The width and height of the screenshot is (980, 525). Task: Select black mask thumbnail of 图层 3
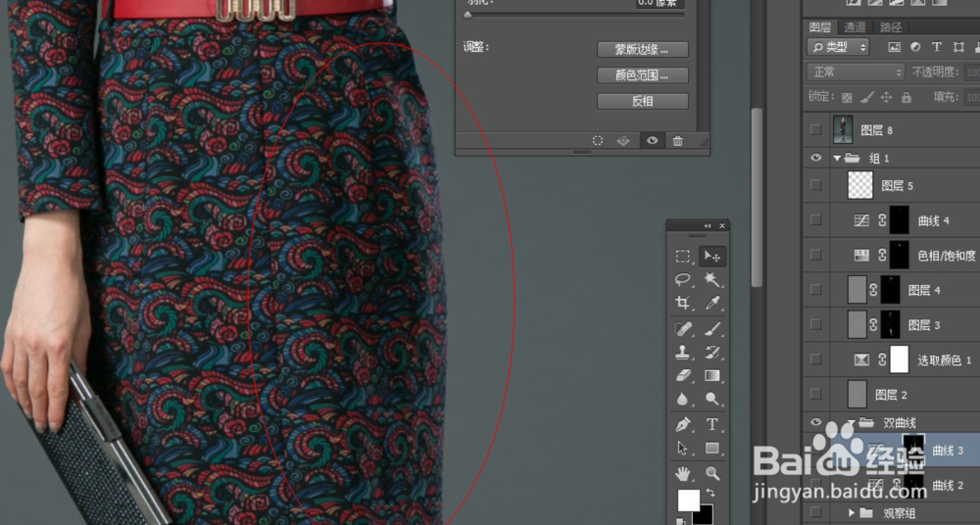pos(891,324)
